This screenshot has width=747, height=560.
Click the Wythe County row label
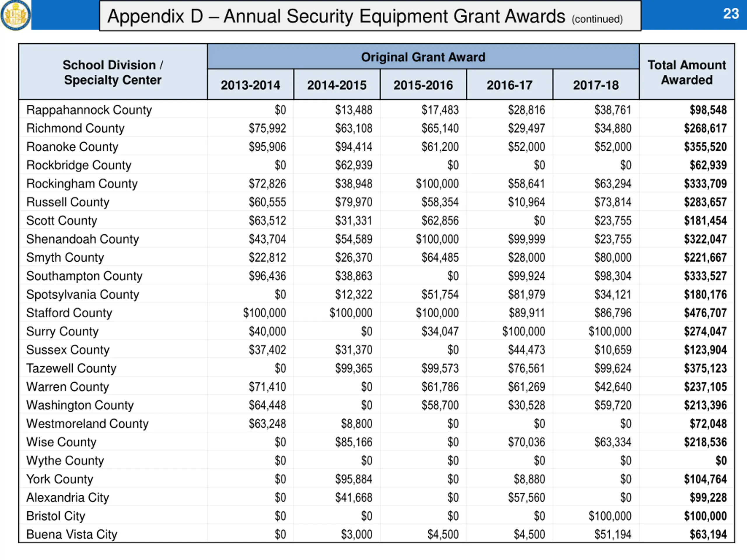pyautogui.click(x=65, y=461)
